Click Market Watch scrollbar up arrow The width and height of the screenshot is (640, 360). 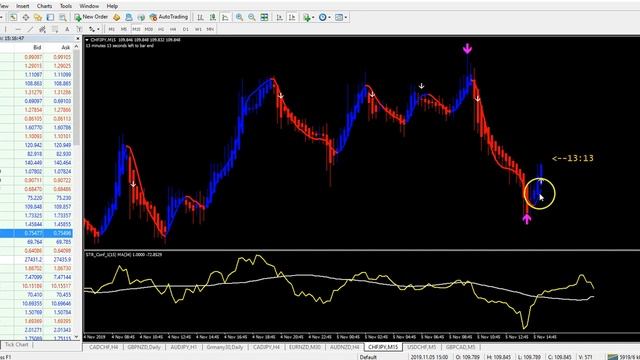[77, 47]
